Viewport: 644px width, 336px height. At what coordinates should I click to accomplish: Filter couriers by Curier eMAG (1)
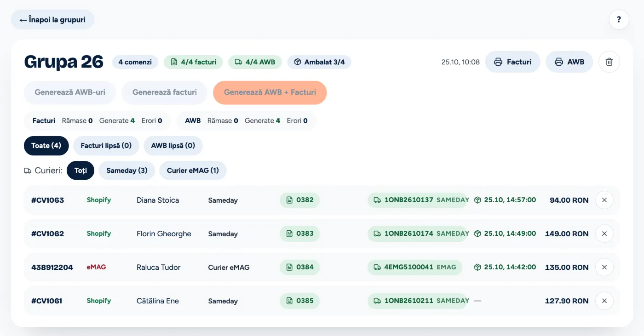click(x=193, y=171)
